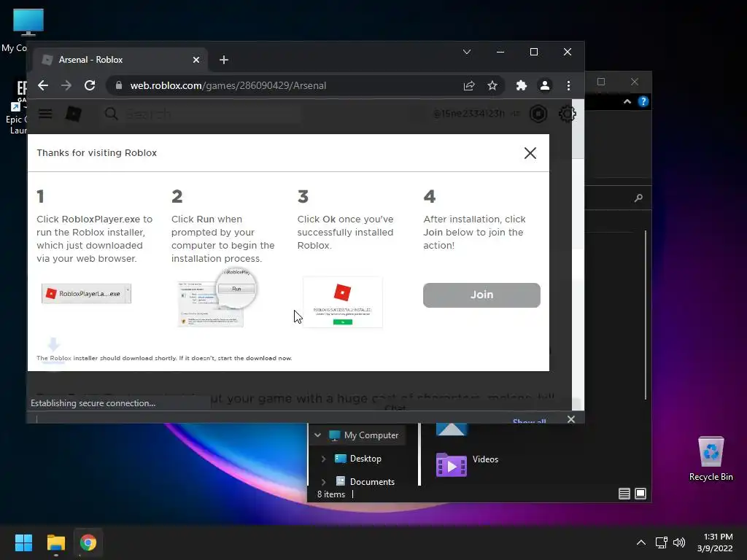The width and height of the screenshot is (747, 560).
Task: Open the Windows Start menu
Action: pyautogui.click(x=23, y=542)
